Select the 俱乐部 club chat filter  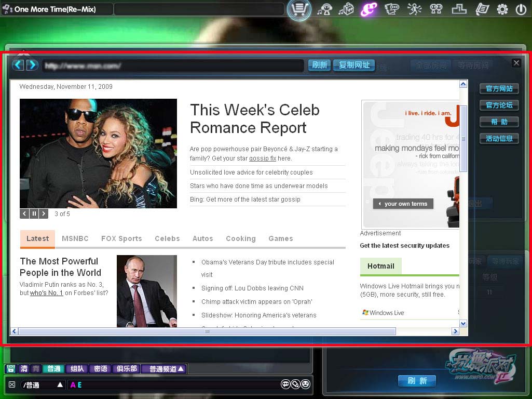click(127, 368)
